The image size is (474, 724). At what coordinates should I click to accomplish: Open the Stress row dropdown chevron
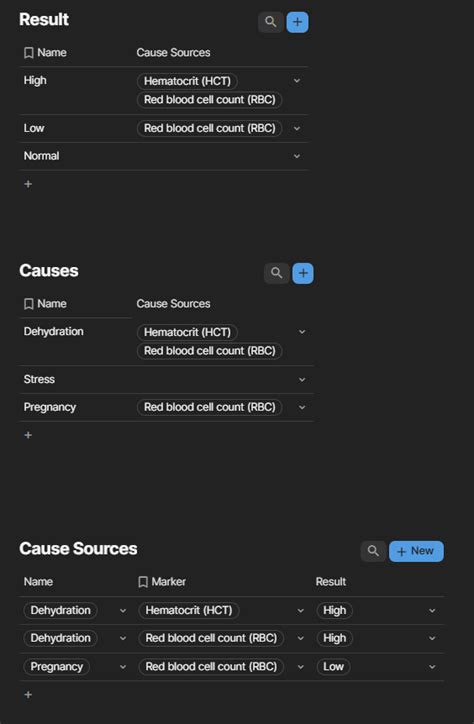302,380
